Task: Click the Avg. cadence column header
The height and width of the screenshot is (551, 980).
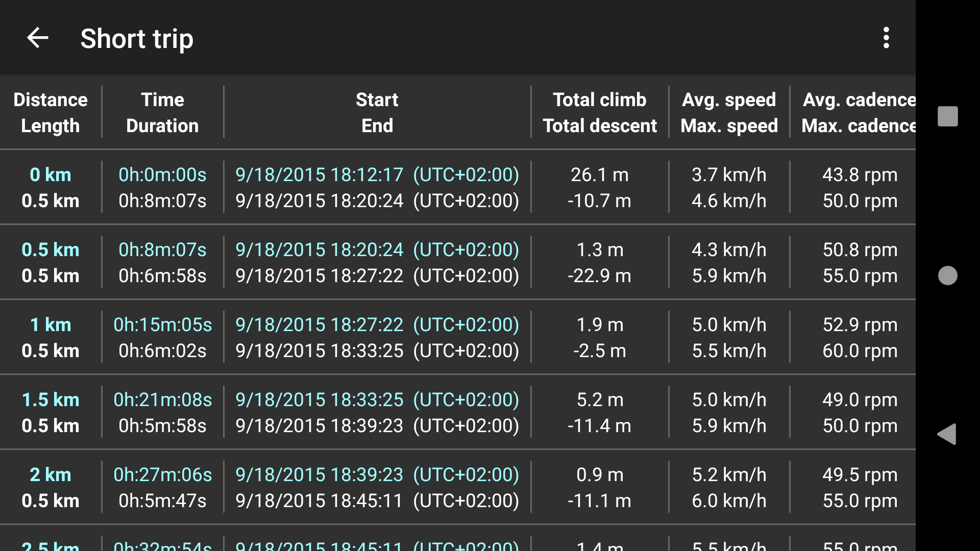Action: tap(859, 113)
